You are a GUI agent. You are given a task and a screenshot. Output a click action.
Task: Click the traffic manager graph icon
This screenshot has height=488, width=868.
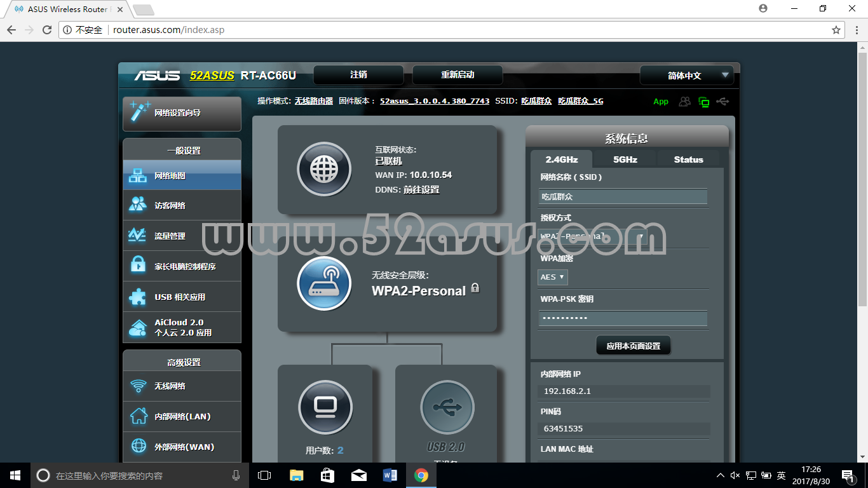138,235
